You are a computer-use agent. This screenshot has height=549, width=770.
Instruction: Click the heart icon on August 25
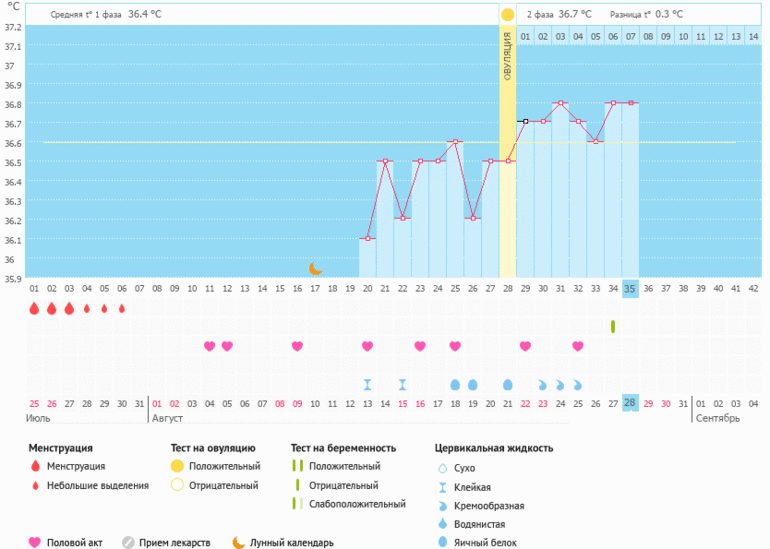578,346
